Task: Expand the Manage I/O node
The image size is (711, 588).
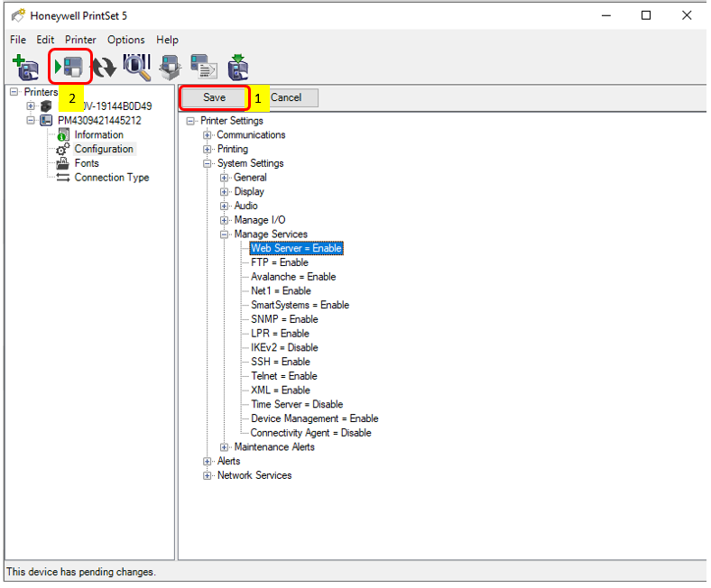Action: click(224, 220)
